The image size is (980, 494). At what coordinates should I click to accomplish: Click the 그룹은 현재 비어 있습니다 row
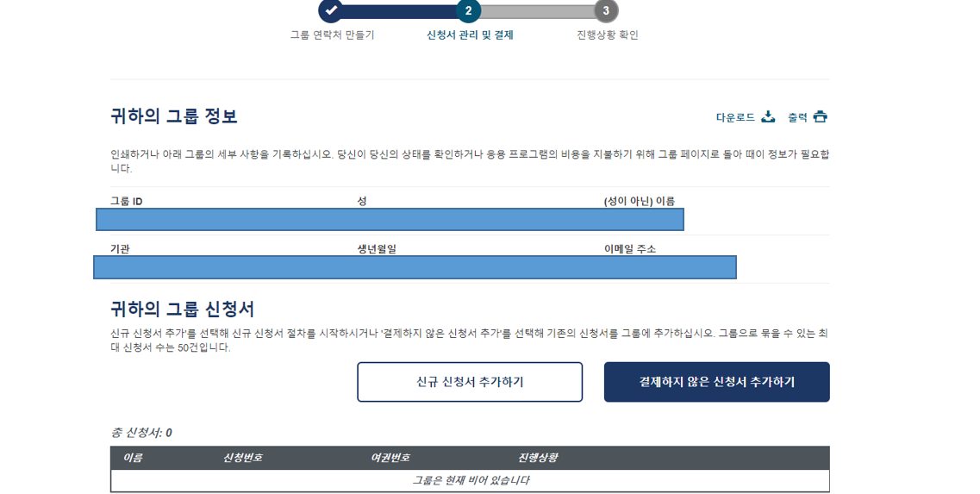click(x=470, y=480)
